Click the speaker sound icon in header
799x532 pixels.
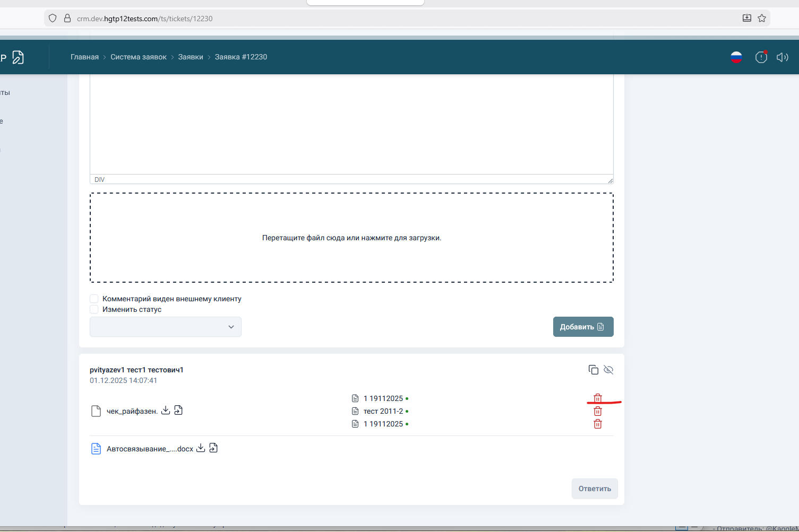782,57
